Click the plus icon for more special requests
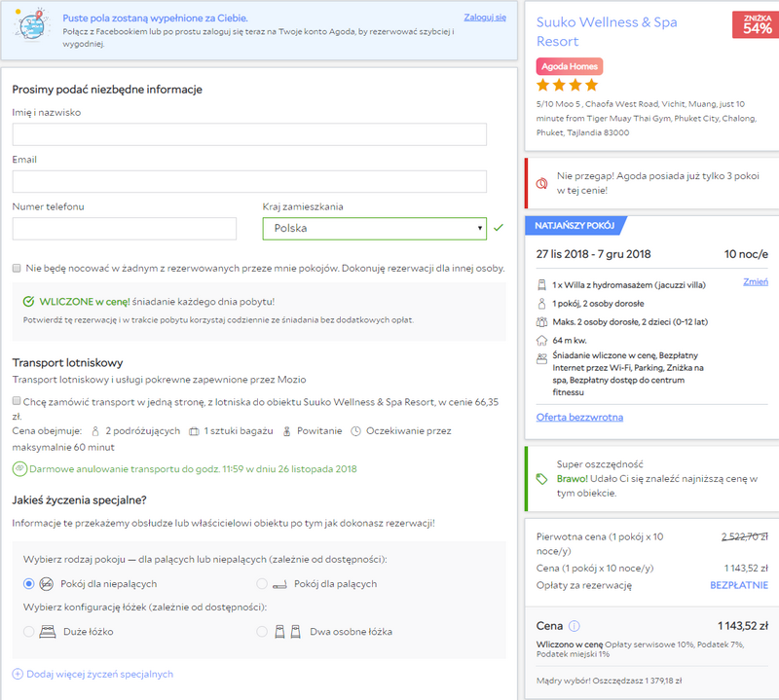 (18, 674)
